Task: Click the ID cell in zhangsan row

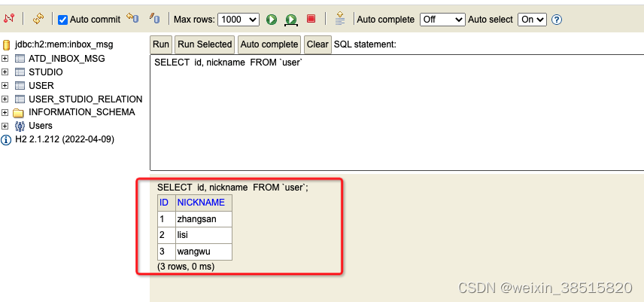Action: (x=166, y=219)
